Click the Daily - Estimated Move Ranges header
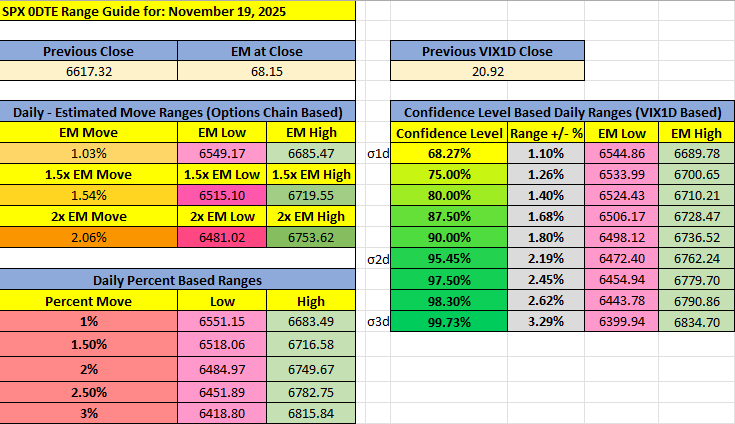Screen dimensions: 735x424 [177, 112]
